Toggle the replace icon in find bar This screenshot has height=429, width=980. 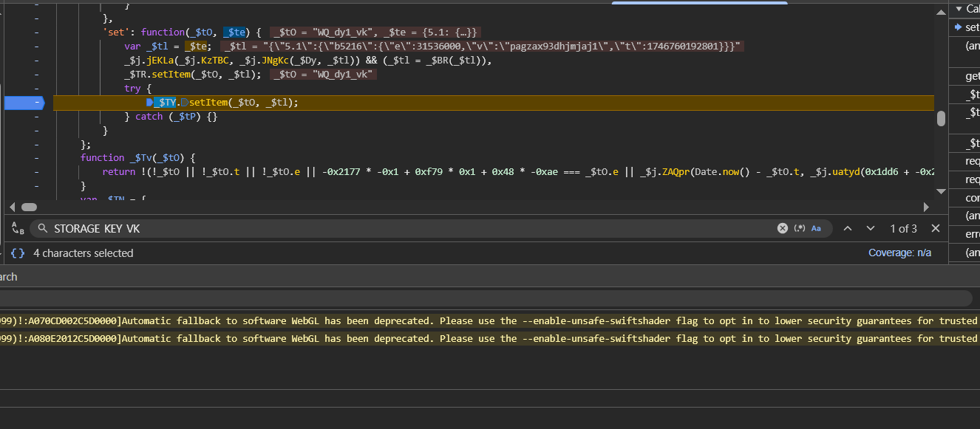[18, 229]
